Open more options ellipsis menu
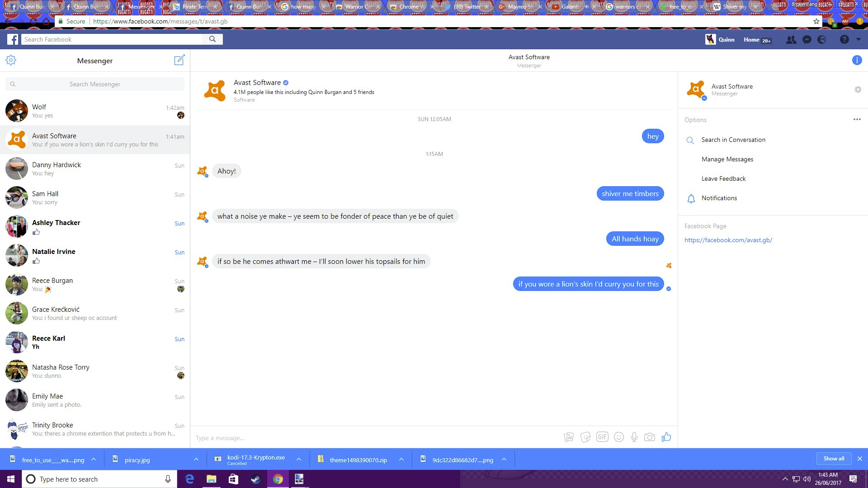868x488 pixels. 857,119
